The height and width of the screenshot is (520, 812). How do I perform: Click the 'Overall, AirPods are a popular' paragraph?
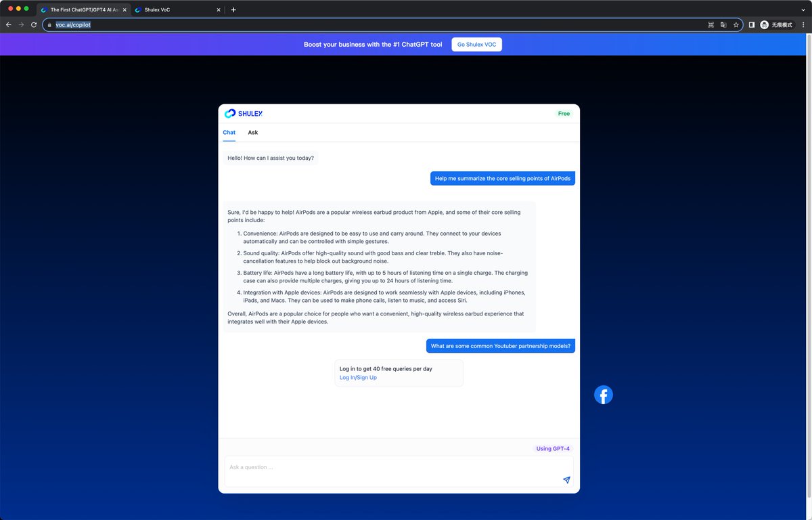coord(376,318)
